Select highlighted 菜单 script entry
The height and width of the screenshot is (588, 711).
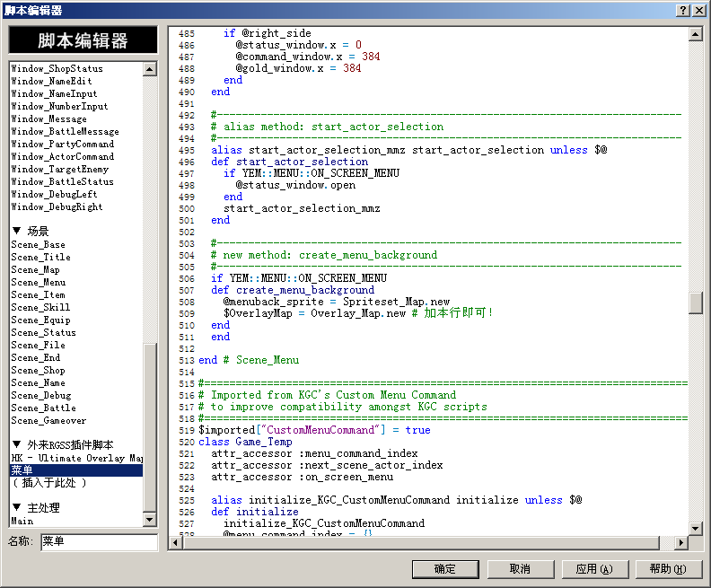(76, 470)
